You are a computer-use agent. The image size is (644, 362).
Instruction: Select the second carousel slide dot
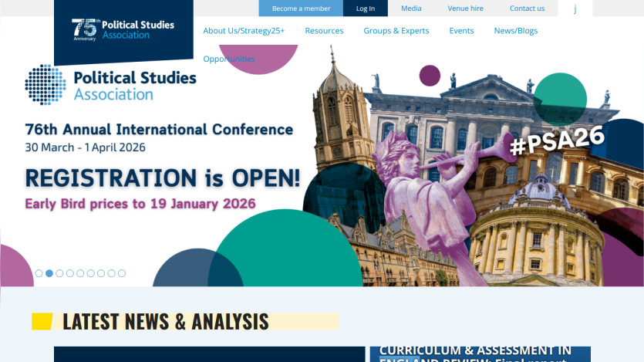(49, 273)
